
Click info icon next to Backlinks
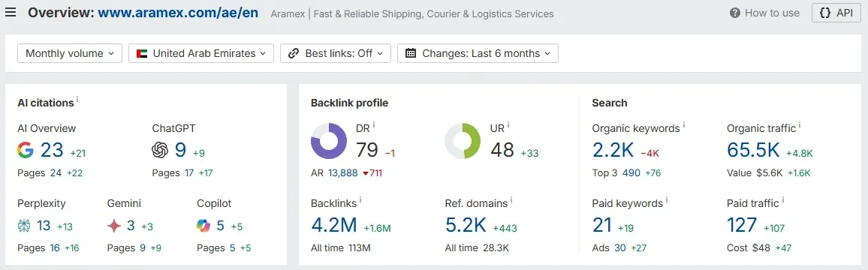pyautogui.click(x=361, y=200)
